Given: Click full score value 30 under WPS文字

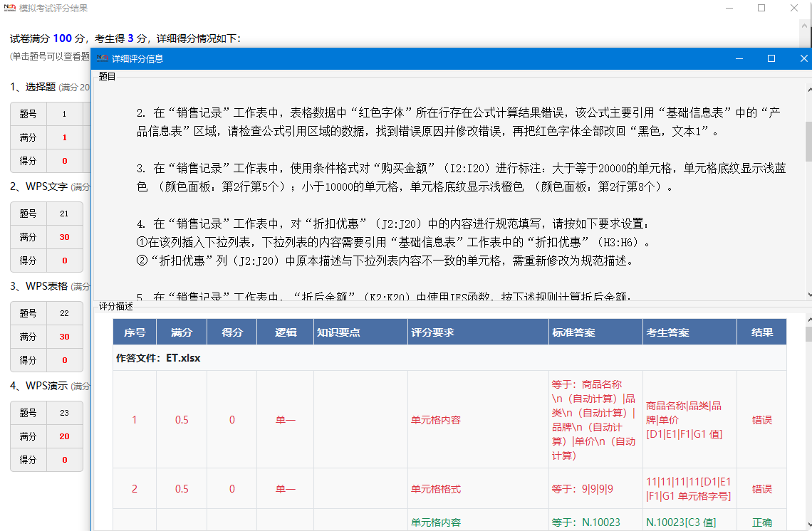Looking at the screenshot, I should coord(64,237).
